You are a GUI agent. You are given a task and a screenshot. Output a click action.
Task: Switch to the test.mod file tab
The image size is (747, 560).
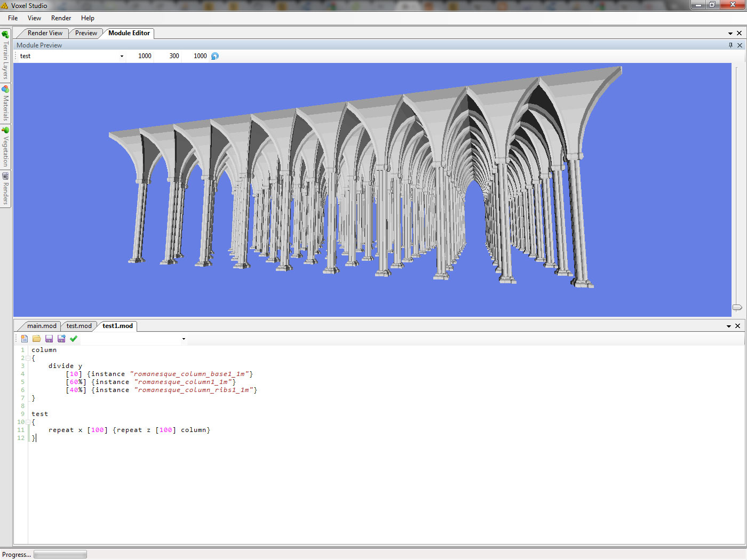tap(79, 326)
